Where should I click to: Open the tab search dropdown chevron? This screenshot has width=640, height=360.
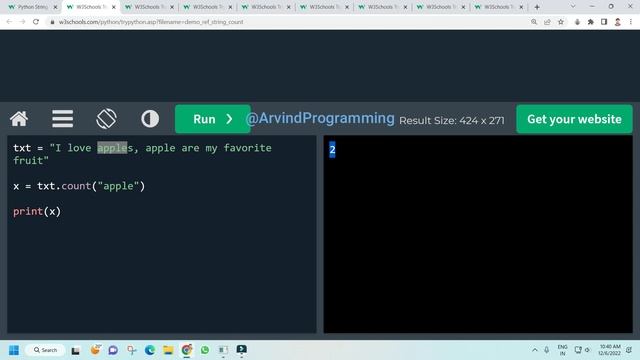pos(573,7)
